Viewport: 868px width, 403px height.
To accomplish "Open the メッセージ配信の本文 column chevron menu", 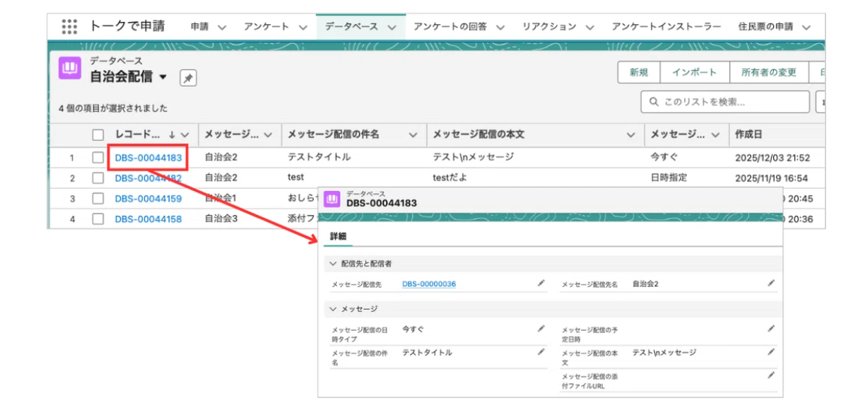I will (631, 134).
